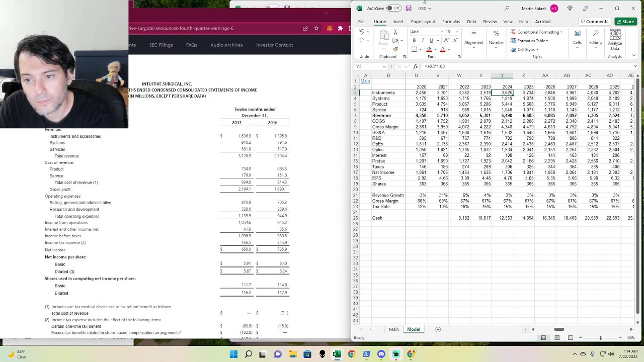Switch to the Main sheet tab
The image size is (644, 362).
393,329
